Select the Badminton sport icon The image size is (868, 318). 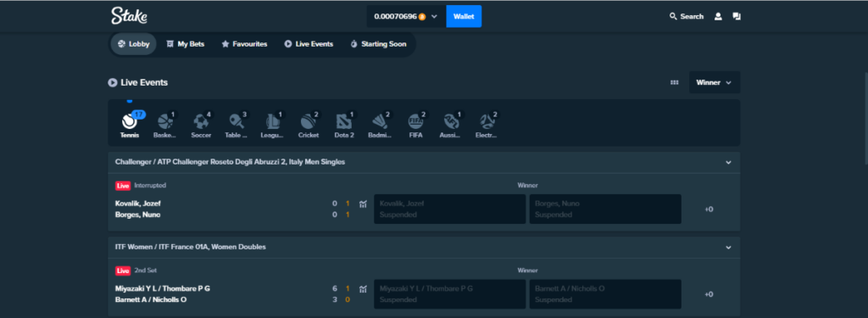(380, 124)
